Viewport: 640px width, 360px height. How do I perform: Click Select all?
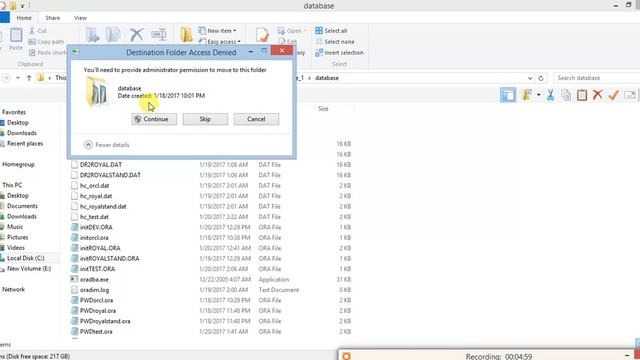point(331,31)
